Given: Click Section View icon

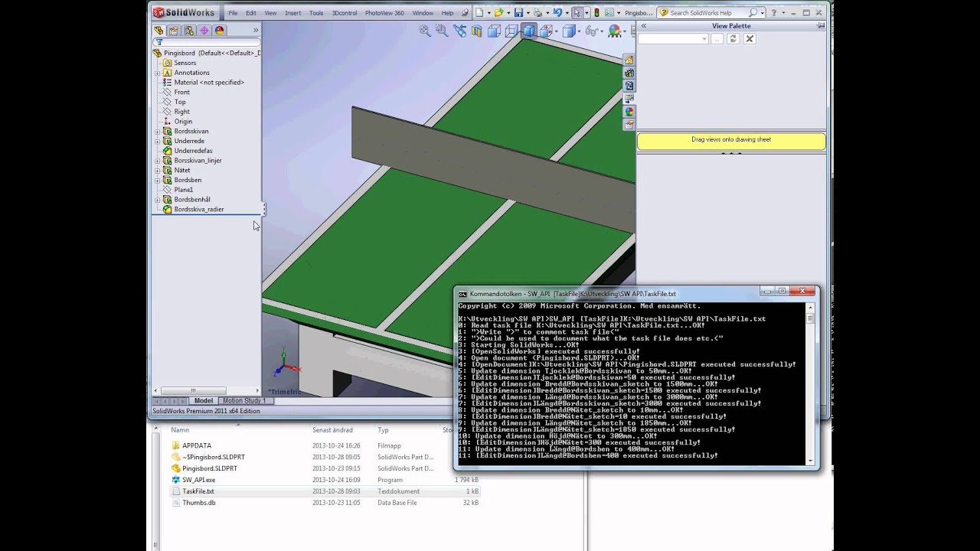Looking at the screenshot, I should (476, 31).
